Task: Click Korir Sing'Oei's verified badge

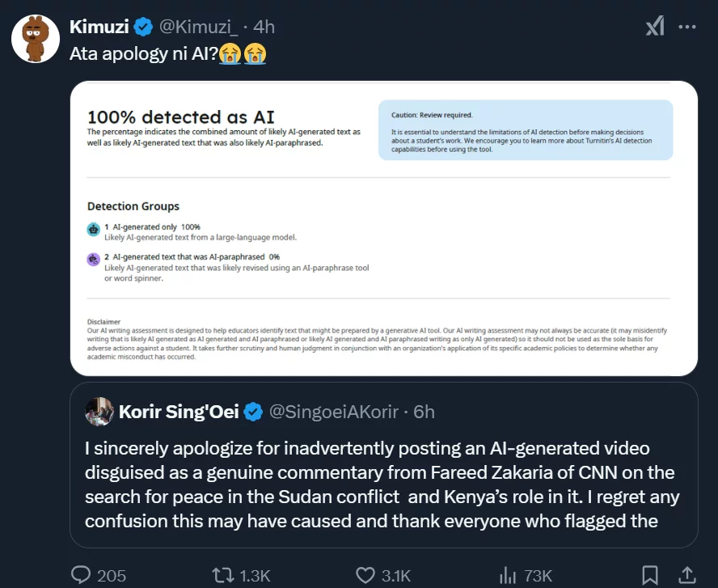Action: 253,412
